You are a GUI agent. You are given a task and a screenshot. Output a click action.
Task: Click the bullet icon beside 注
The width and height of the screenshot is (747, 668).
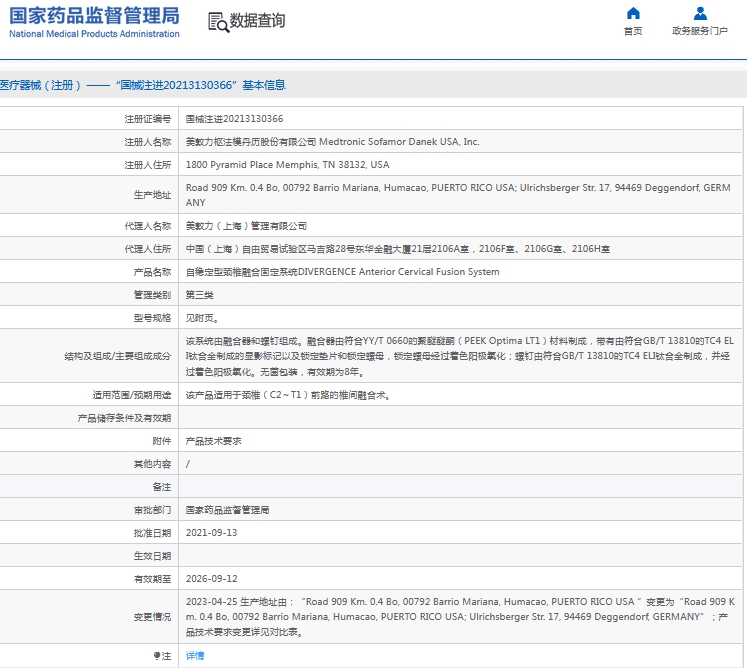click(x=157, y=656)
